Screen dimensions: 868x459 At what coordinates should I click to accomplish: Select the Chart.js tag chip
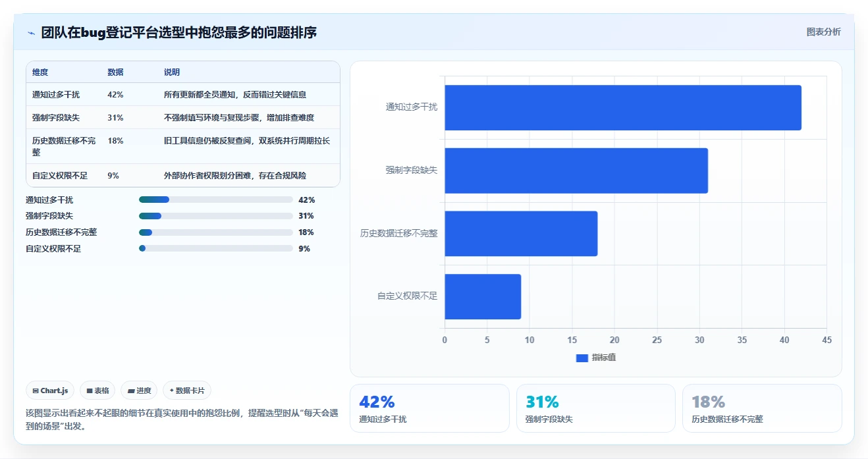[x=50, y=391]
